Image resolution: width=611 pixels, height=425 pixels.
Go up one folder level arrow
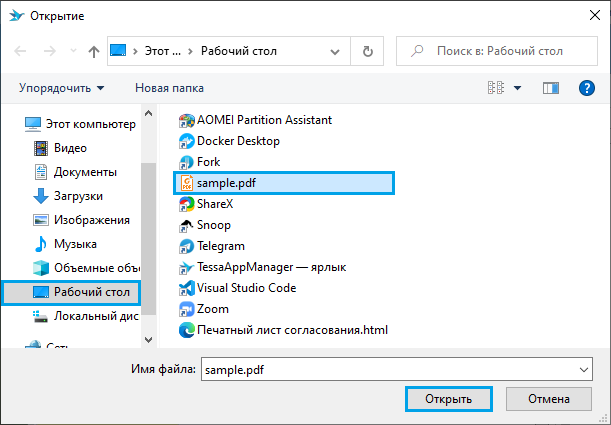pos(94,51)
